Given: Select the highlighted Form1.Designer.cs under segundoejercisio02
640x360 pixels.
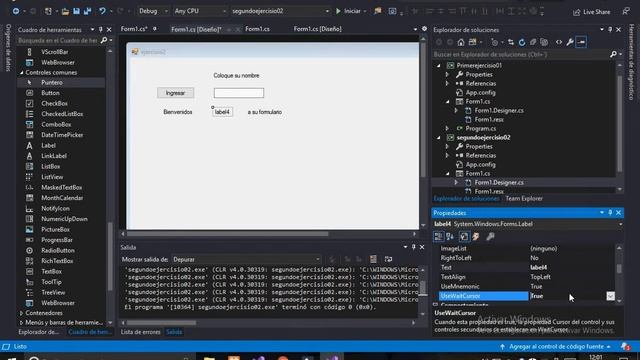Looking at the screenshot, I should coord(499,182).
